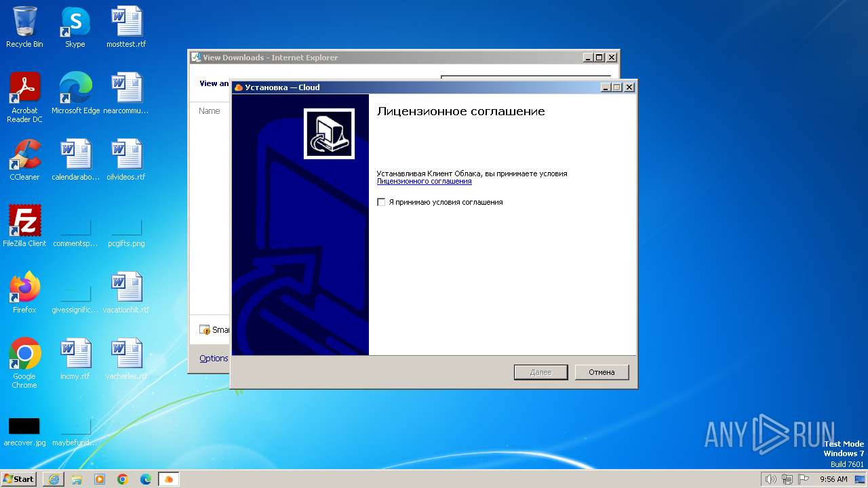Click the installer computer logo image
The height and width of the screenshot is (488, 868).
tap(329, 134)
